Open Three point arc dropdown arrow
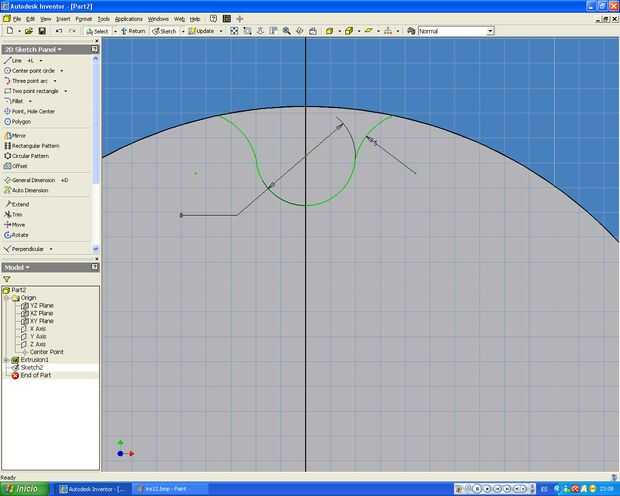The image size is (620, 496). pos(55,81)
